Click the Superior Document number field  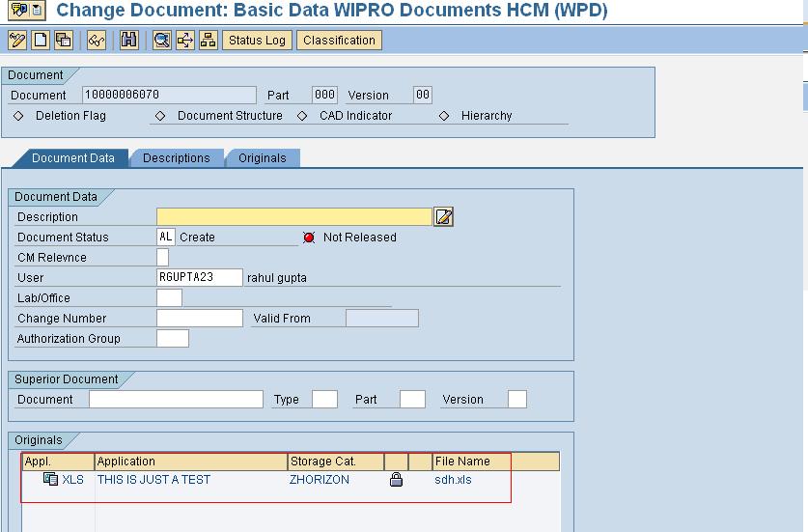pyautogui.click(x=177, y=400)
